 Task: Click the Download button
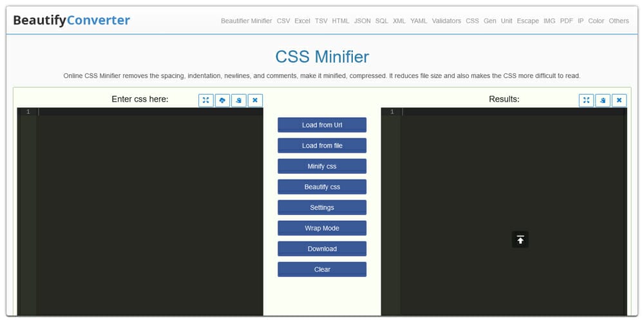click(x=322, y=249)
